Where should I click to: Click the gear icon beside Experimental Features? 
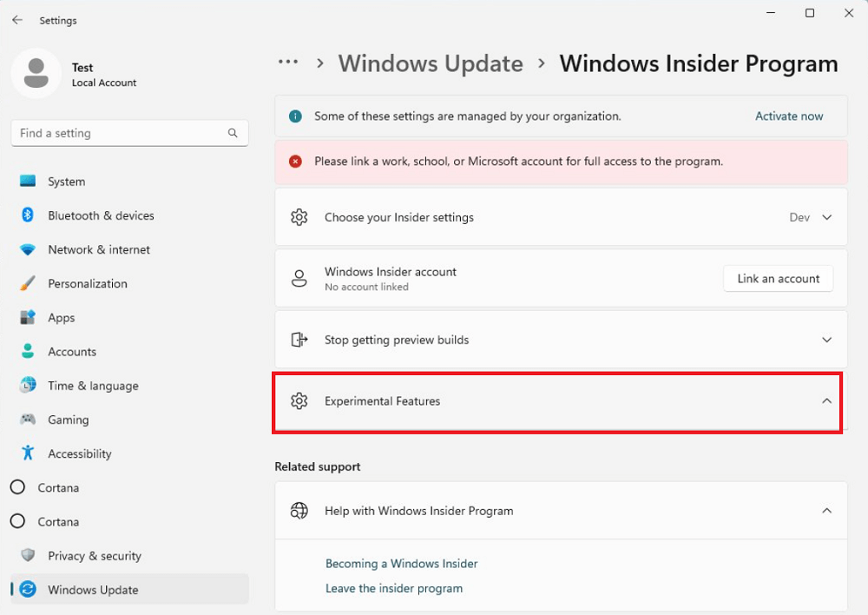[299, 400]
